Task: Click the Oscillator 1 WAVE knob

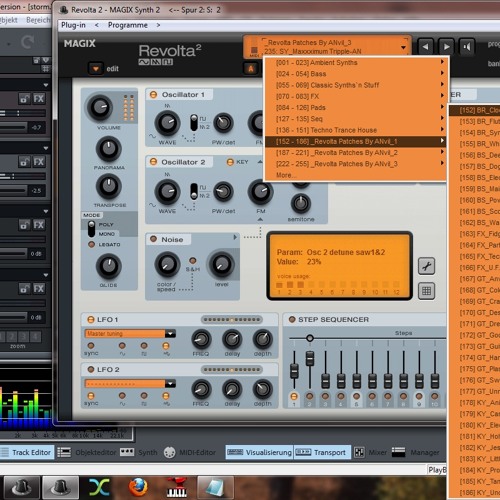Action: 167,123
